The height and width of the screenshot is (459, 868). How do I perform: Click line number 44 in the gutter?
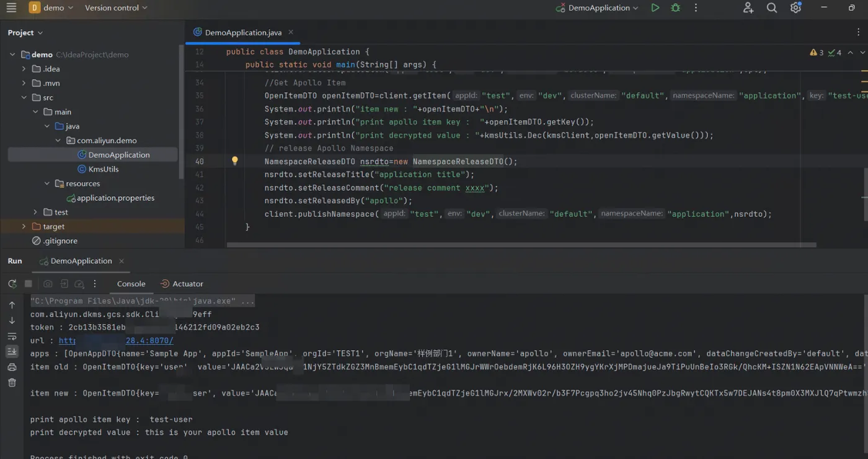[199, 214]
